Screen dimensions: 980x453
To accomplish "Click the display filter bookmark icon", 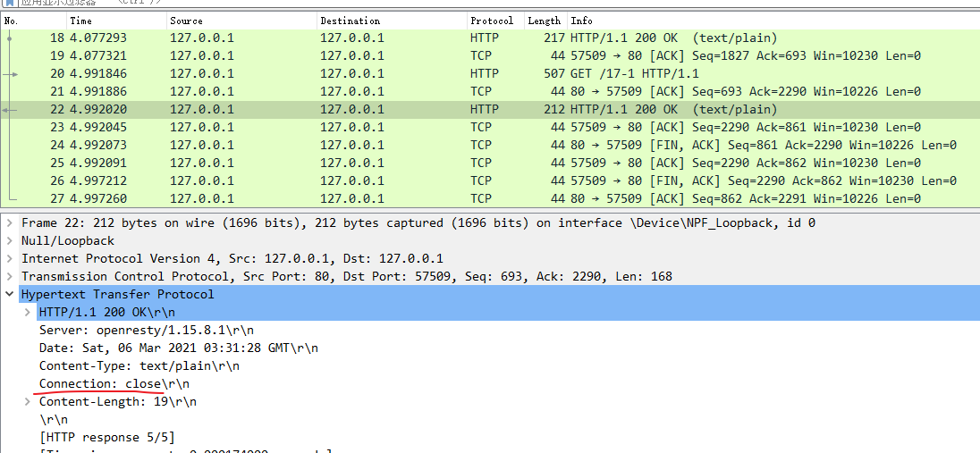I will [8, 3].
